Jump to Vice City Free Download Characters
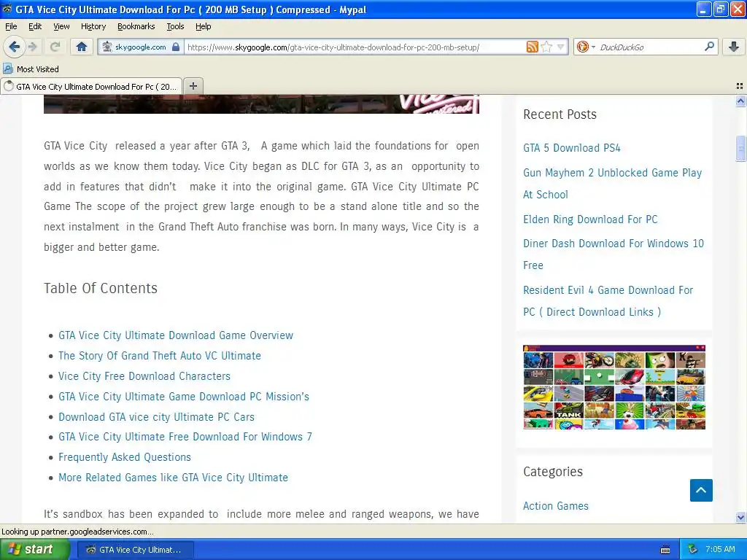Viewport: 747px width, 560px height. [144, 376]
